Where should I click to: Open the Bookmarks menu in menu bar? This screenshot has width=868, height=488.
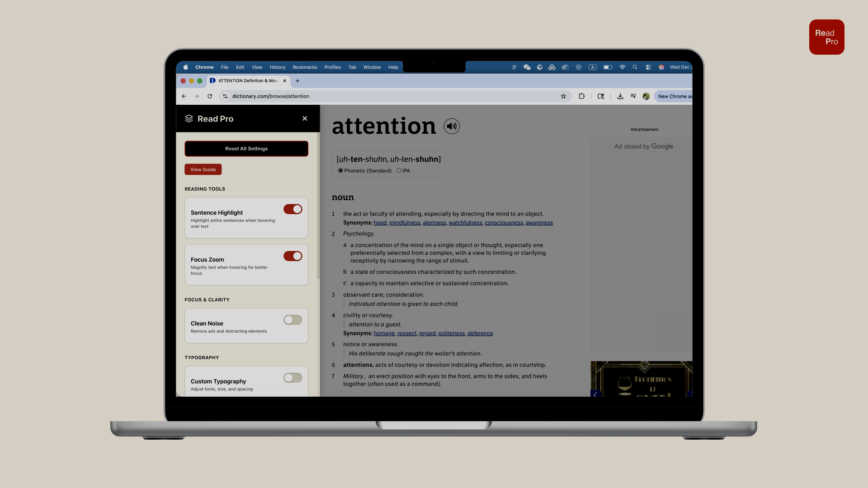pyautogui.click(x=305, y=67)
